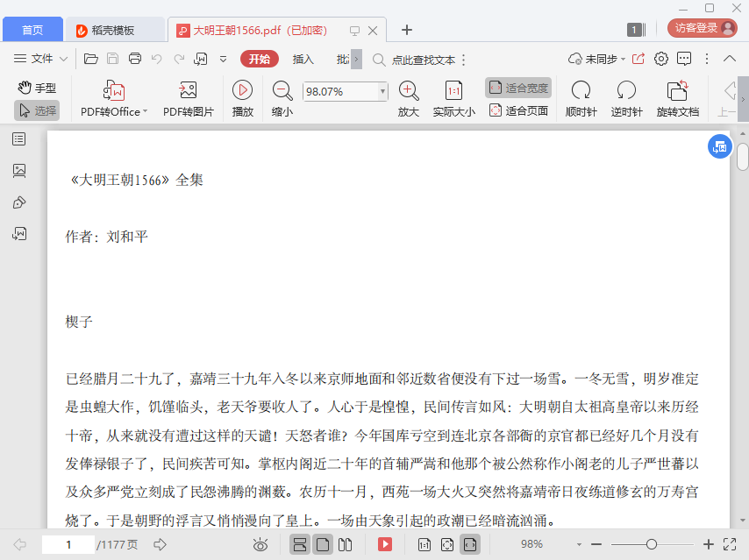The image size is (749, 560).
Task: Open the convert panel sidebar icon
Action: [x=19, y=233]
